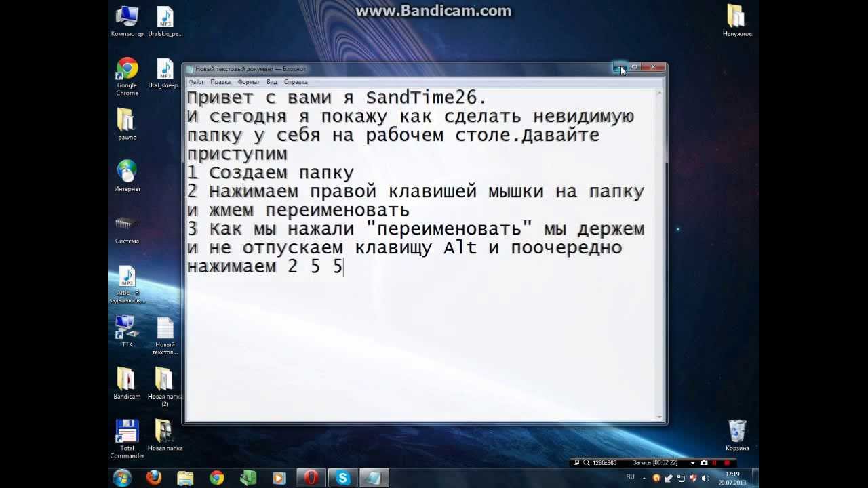
Task: Click the security shield tray icon
Action: [x=693, y=479]
